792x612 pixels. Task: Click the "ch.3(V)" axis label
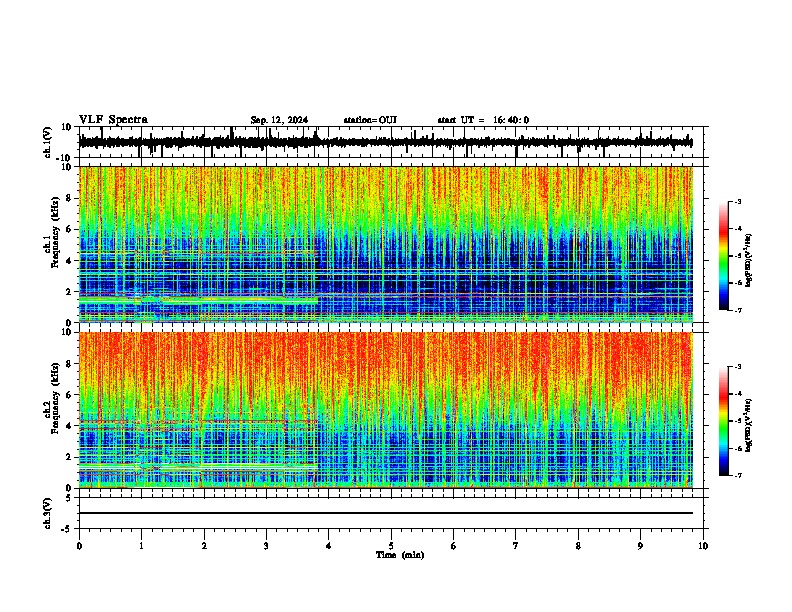[x=48, y=513]
